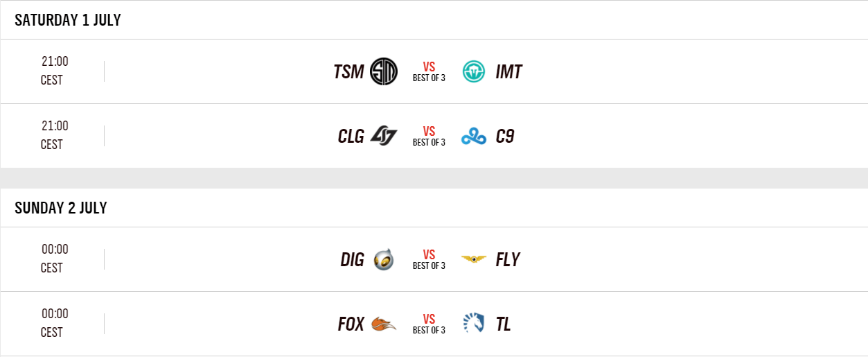The width and height of the screenshot is (868, 357).
Task: Select the CLG team name
Action: [351, 137]
